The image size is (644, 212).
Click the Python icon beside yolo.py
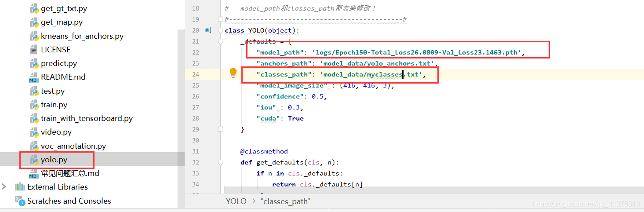(x=35, y=160)
